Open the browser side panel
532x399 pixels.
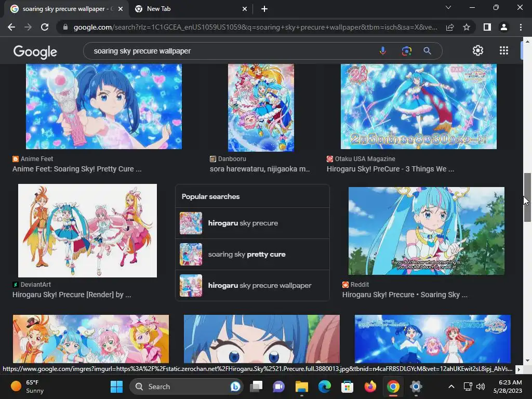click(487, 27)
